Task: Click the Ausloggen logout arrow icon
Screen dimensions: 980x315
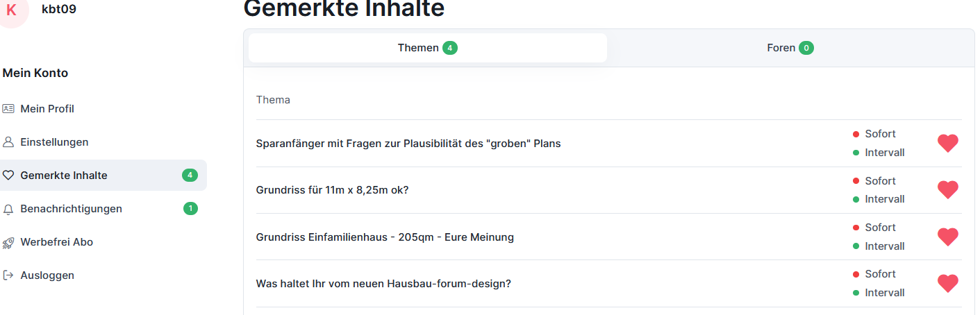Action: coord(8,275)
